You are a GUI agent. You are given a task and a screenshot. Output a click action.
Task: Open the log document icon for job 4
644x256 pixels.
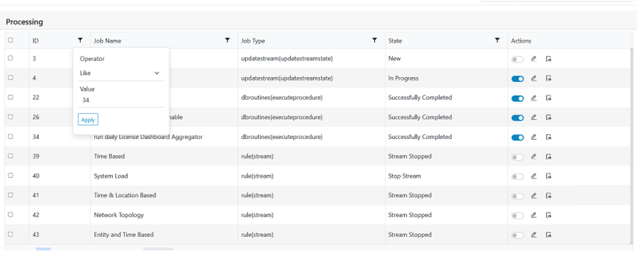[549, 78]
